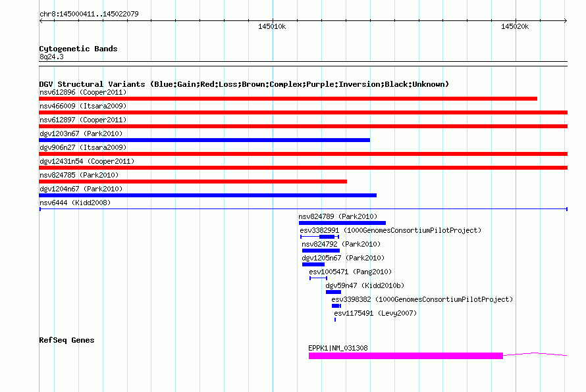Click the nsv824789 (Park2010) blue bar
Viewport: 586px width, 392px height.
tap(342, 223)
